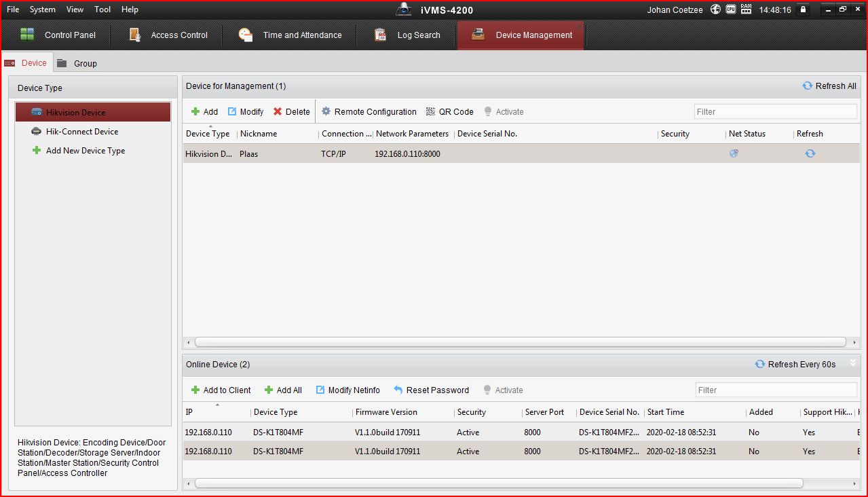Switch to the Group tab
The image size is (868, 497).
pyautogui.click(x=77, y=63)
